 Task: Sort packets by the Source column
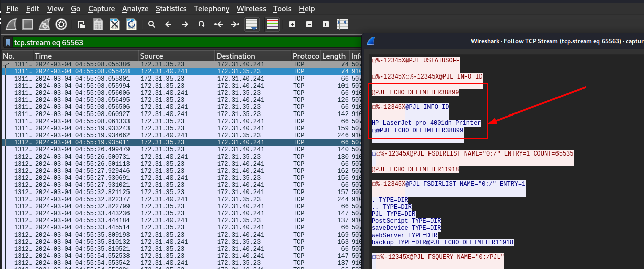tap(151, 56)
